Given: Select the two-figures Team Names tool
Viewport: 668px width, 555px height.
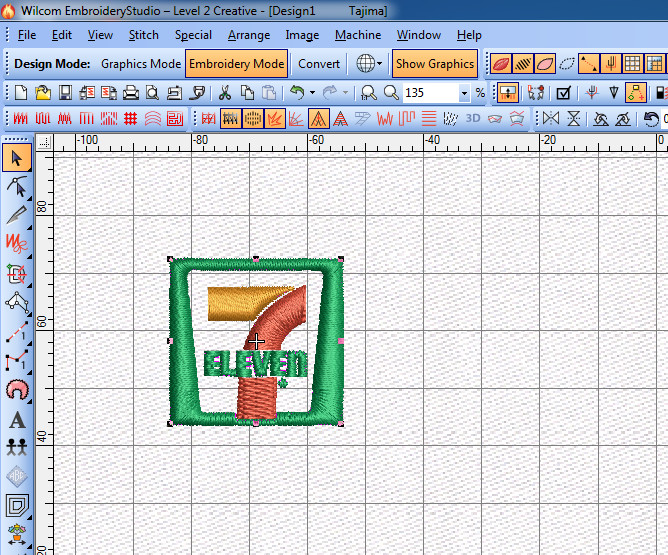Looking at the screenshot, I should click(x=17, y=447).
